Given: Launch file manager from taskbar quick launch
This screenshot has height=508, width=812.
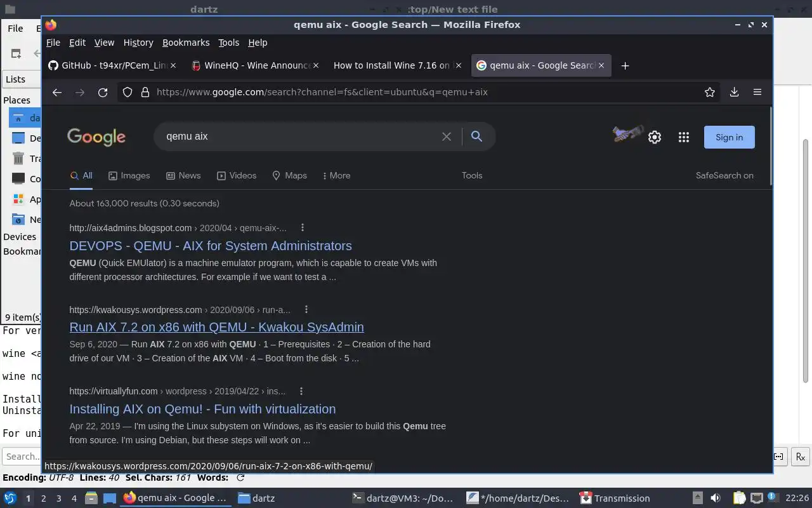Looking at the screenshot, I should pyautogui.click(x=91, y=498).
